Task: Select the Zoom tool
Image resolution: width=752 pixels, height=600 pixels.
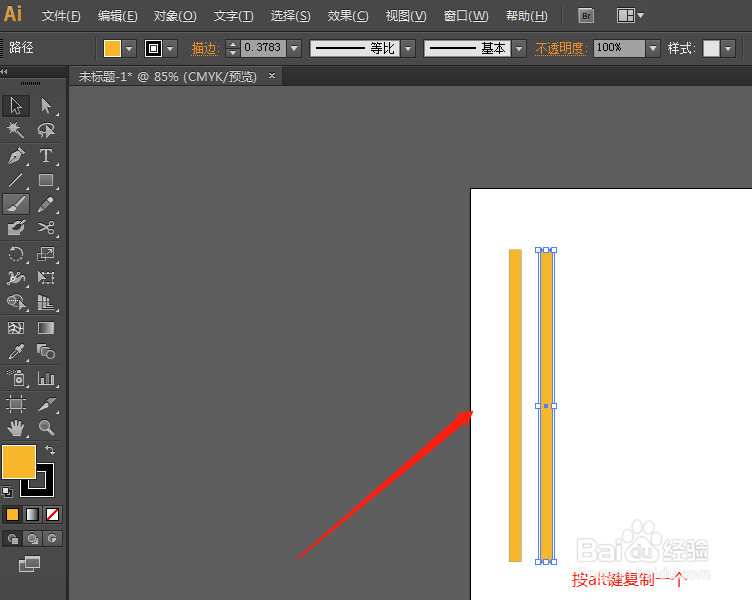Action: 46,428
